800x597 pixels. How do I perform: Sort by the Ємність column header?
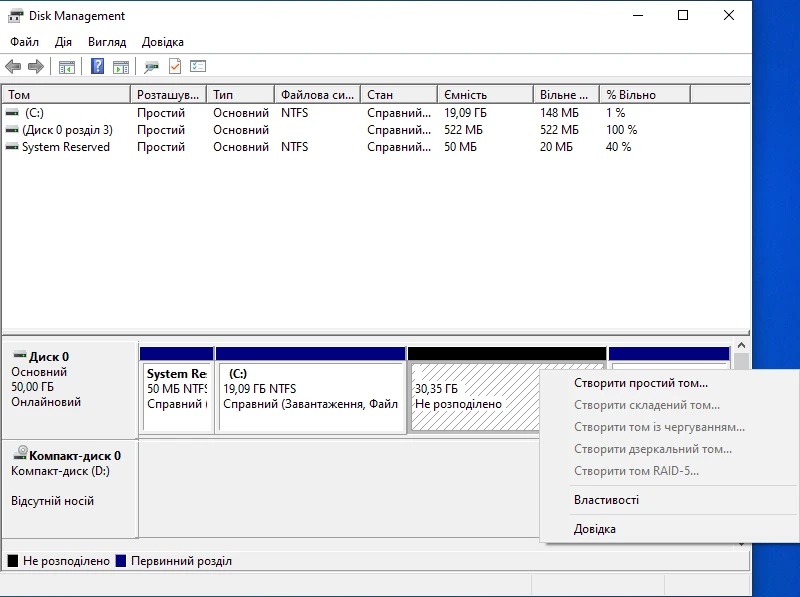(x=486, y=95)
